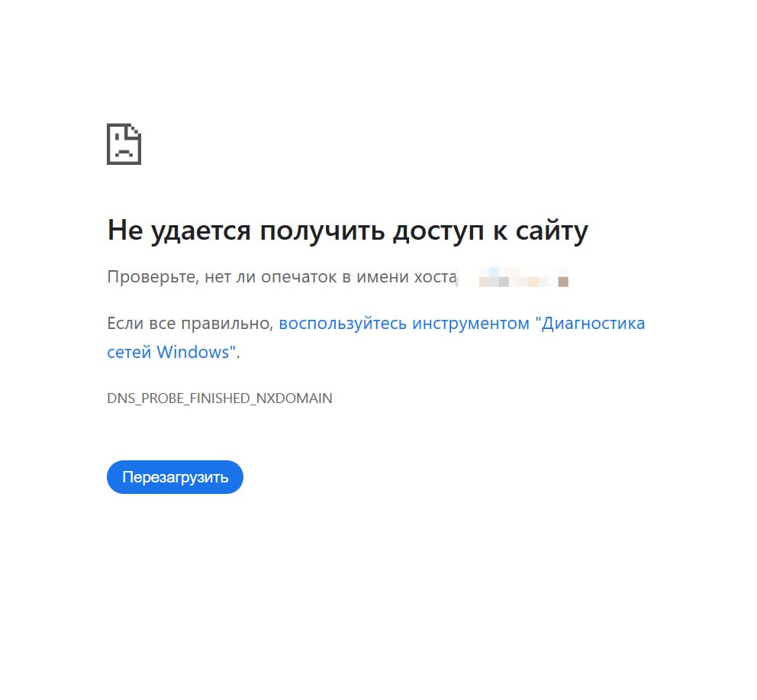The width and height of the screenshot is (757, 700).
Task: Click the frowning face inside the page icon
Action: pos(124,147)
